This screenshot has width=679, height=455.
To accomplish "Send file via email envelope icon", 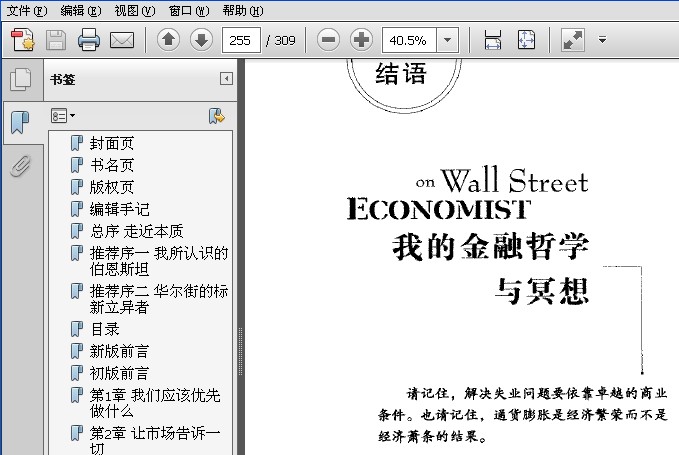I will (122, 40).
